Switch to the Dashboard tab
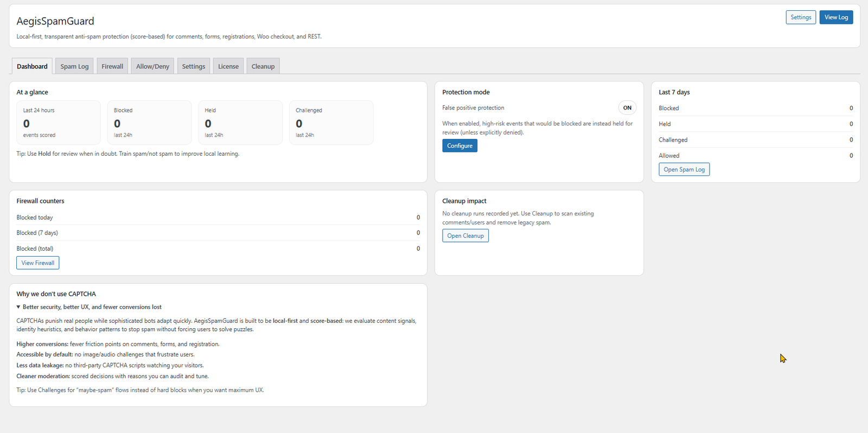 pyautogui.click(x=32, y=66)
